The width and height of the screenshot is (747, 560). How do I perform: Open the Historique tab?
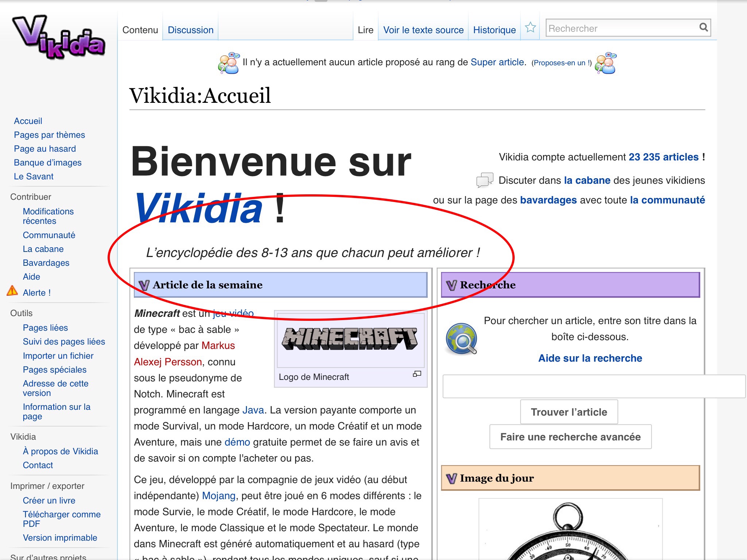tap(494, 30)
